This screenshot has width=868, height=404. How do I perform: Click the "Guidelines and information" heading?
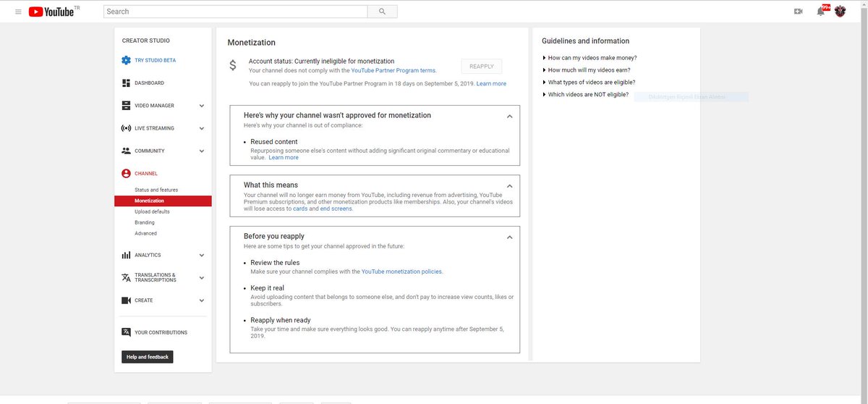point(585,41)
